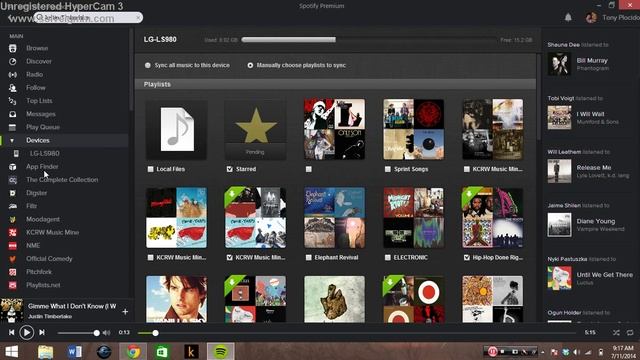
Task: Open the Starred playlist star thumbnail
Action: pyautogui.click(x=256, y=129)
